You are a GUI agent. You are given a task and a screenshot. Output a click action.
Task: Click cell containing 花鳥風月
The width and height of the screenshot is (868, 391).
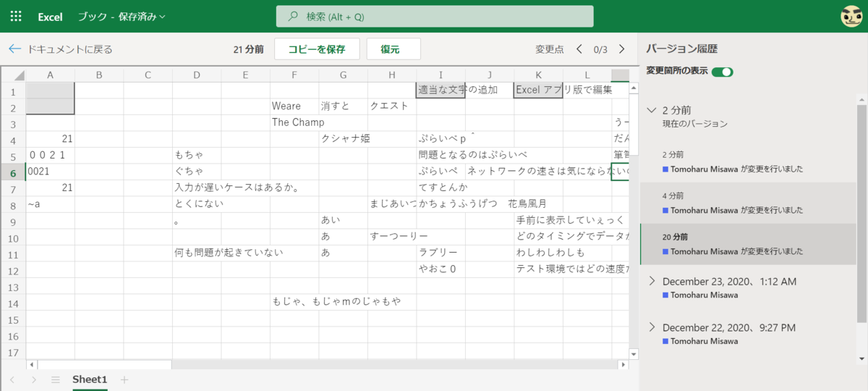coord(527,204)
